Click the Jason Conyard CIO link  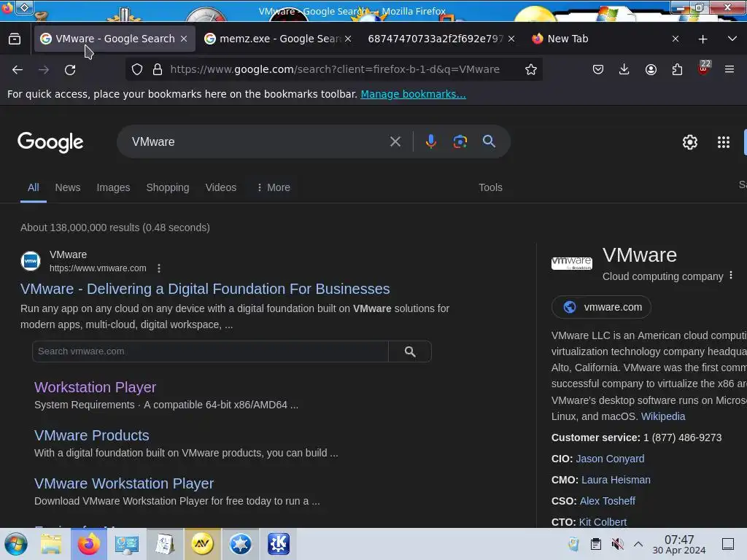click(x=610, y=459)
